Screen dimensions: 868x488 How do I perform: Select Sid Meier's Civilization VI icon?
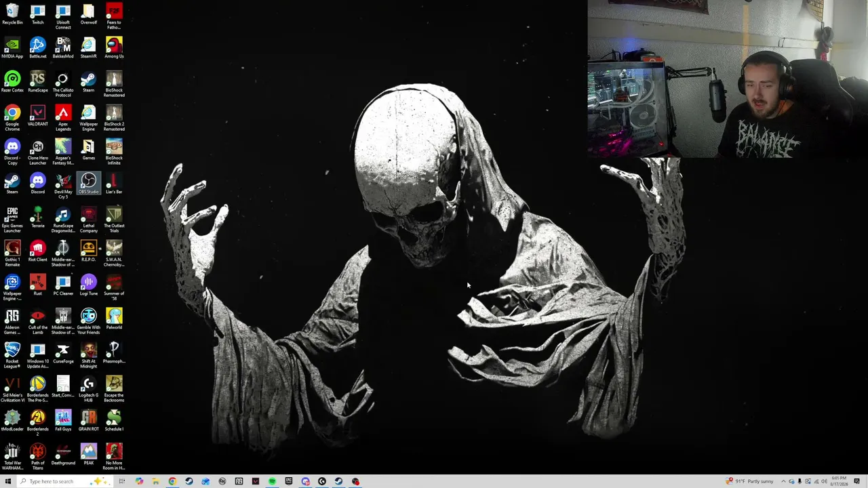click(12, 390)
